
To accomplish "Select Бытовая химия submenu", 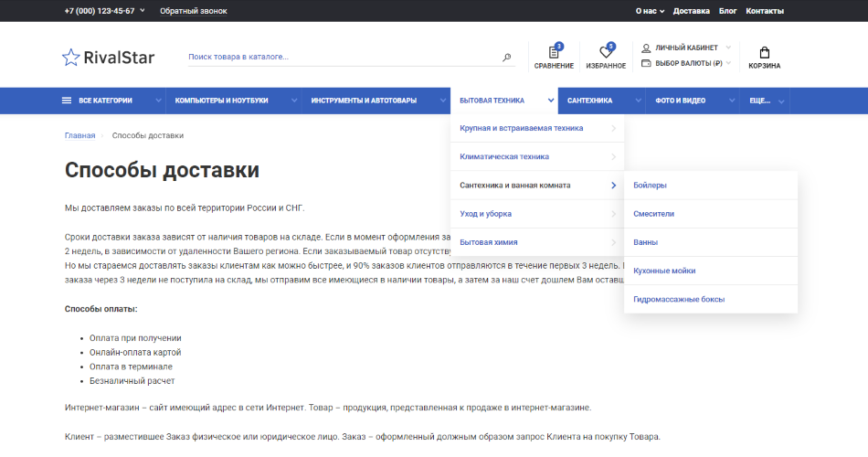I will point(537,242).
